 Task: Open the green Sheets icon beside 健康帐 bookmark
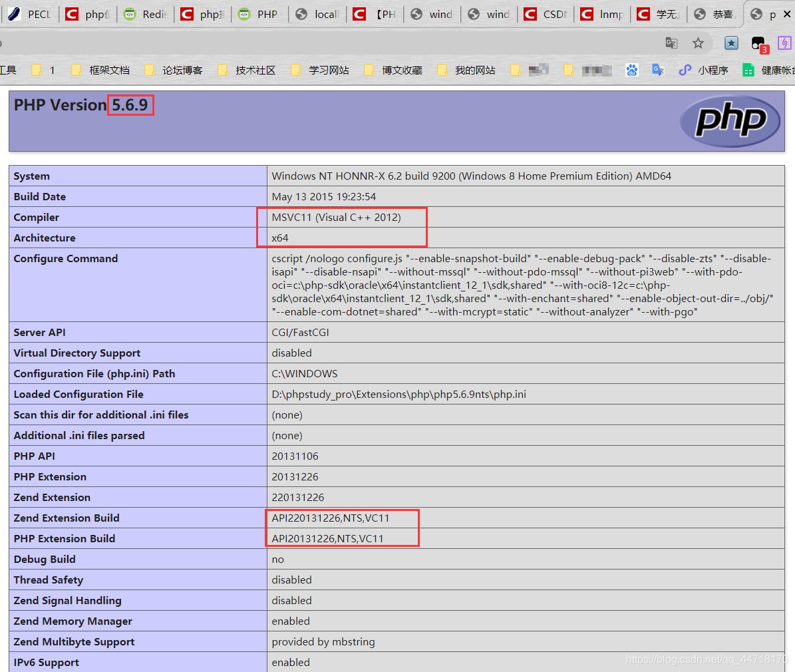748,70
